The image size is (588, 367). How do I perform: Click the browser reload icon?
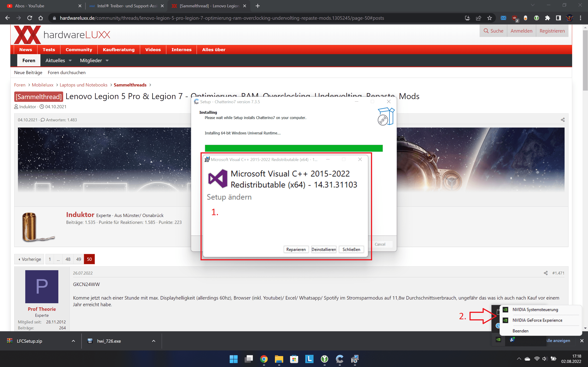click(30, 18)
